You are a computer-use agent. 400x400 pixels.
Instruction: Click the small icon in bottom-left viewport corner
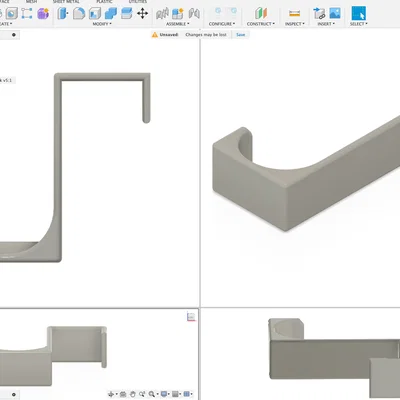[191, 316]
